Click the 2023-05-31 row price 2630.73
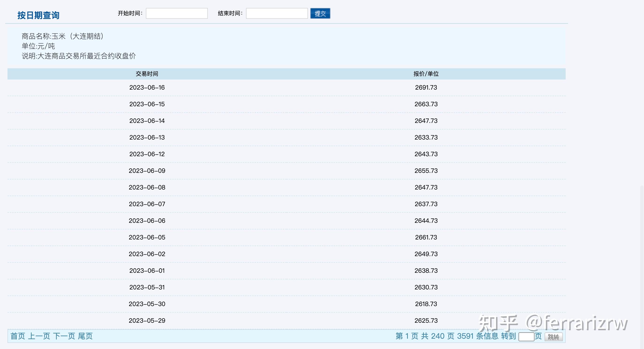Image resolution: width=644 pixels, height=349 pixels. tap(426, 287)
